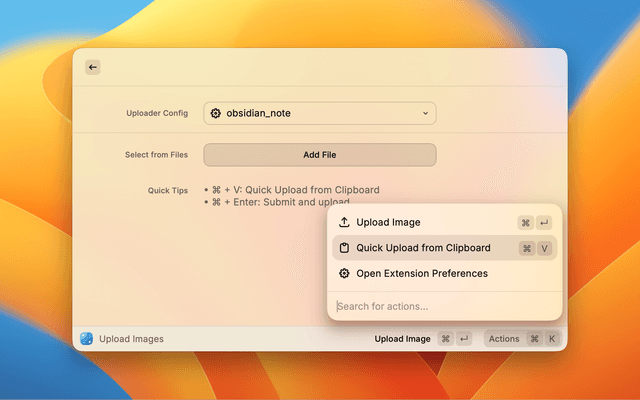The width and height of the screenshot is (640, 400).
Task: Click Upload Image in the bottom action bar
Action: 402,339
